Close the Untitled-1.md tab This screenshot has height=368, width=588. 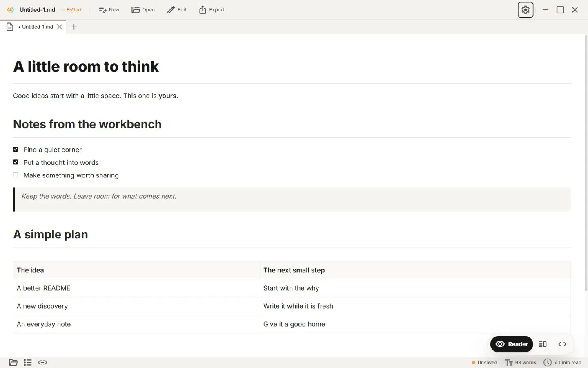(x=60, y=27)
